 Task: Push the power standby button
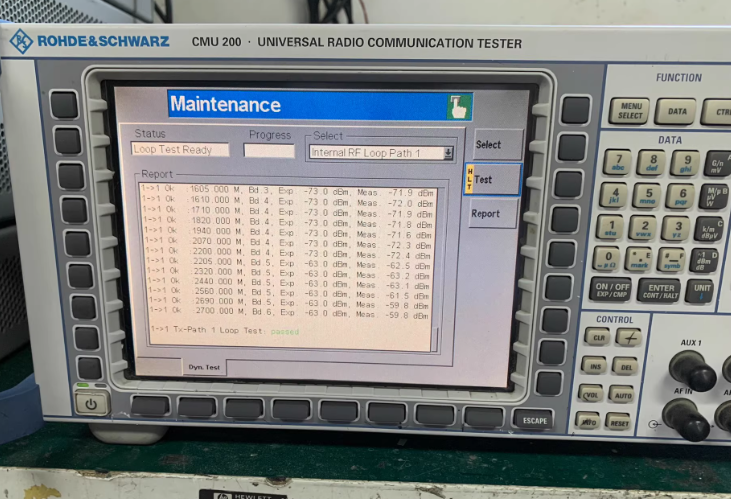pyautogui.click(x=91, y=404)
